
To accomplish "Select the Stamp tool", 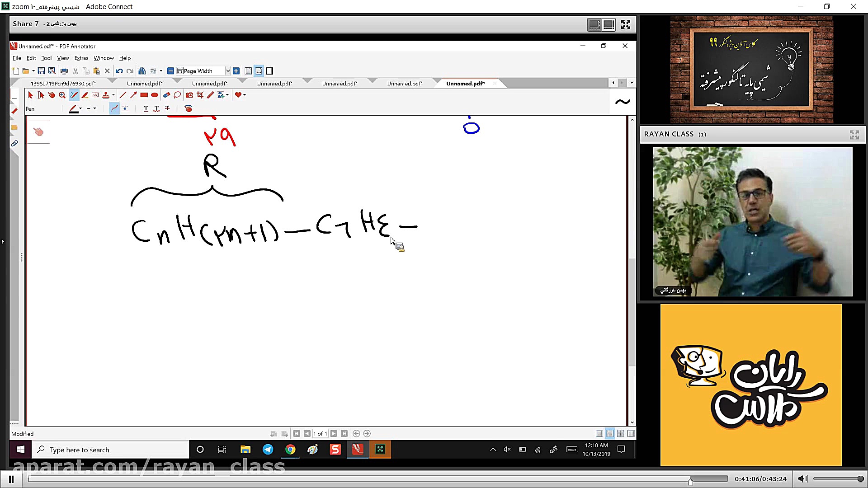I will pyautogui.click(x=106, y=95).
